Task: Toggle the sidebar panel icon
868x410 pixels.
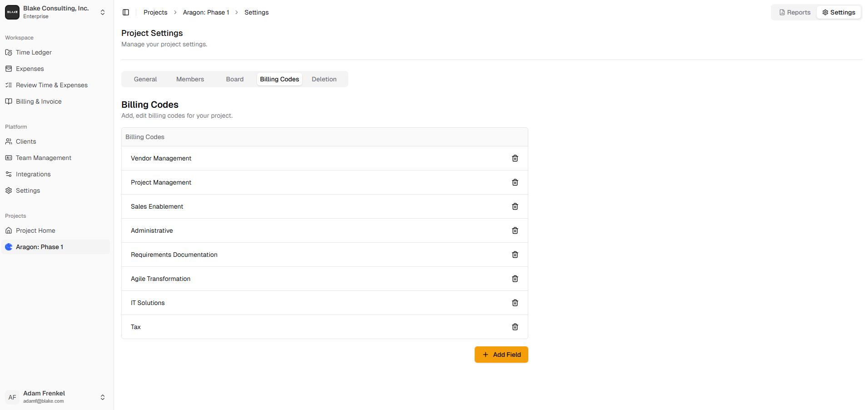Action: coord(126,12)
